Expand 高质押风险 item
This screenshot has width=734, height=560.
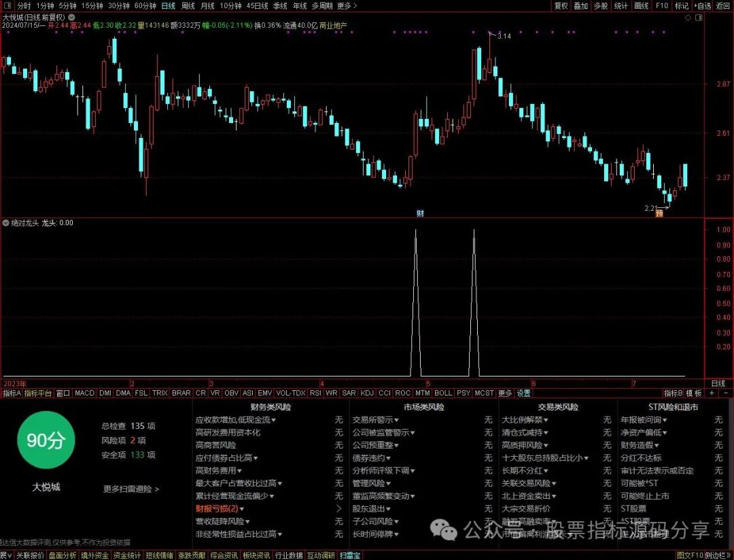tap(525, 445)
